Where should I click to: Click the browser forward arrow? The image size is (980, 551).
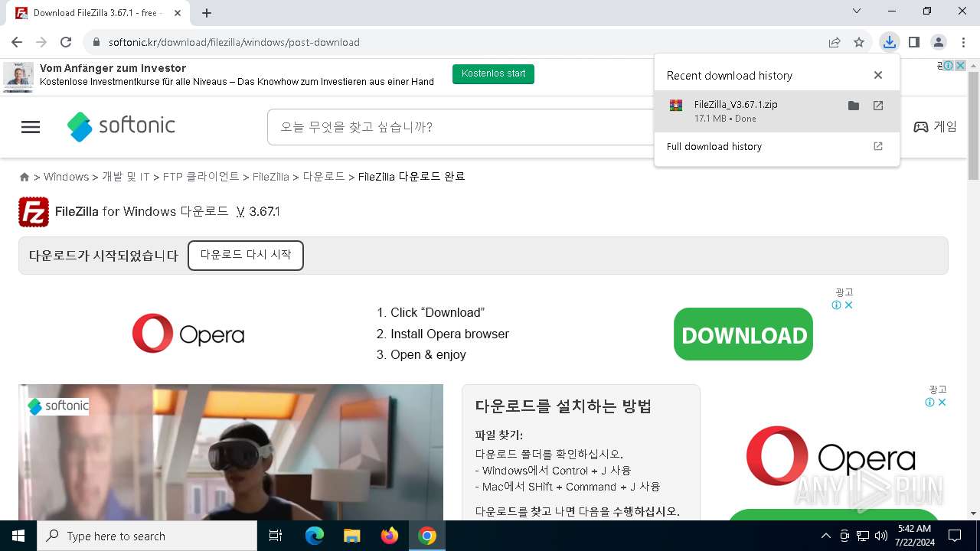(41, 42)
